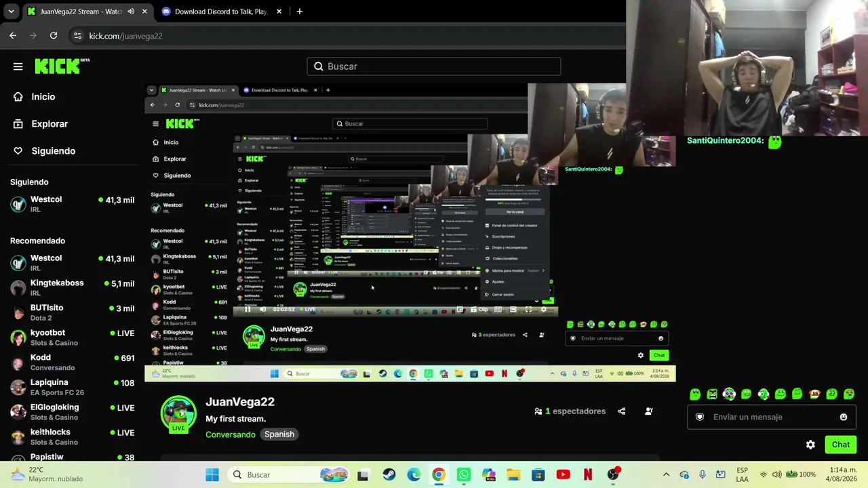Open the Kick hamburger menu in main page
868x488 pixels.
click(18, 66)
